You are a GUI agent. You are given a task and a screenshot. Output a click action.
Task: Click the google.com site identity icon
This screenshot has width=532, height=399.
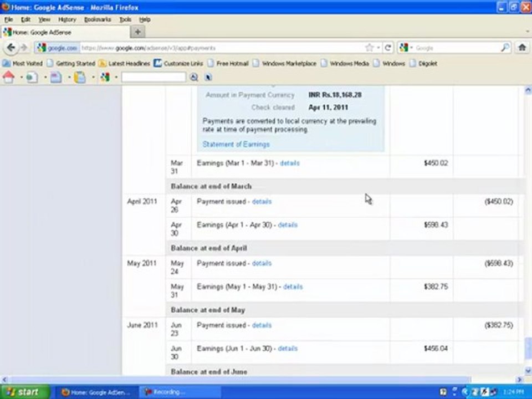[x=57, y=48]
